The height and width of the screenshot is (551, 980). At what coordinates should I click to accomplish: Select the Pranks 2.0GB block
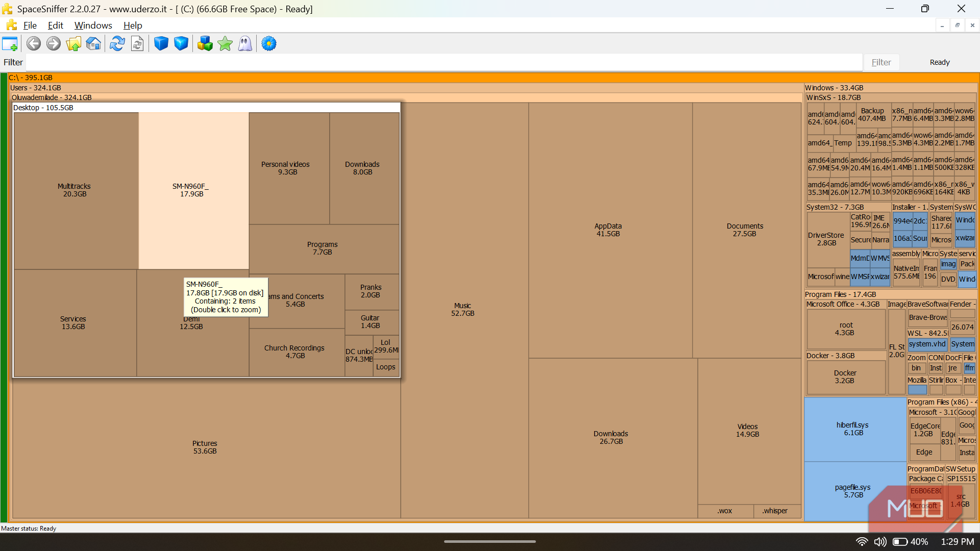point(371,291)
